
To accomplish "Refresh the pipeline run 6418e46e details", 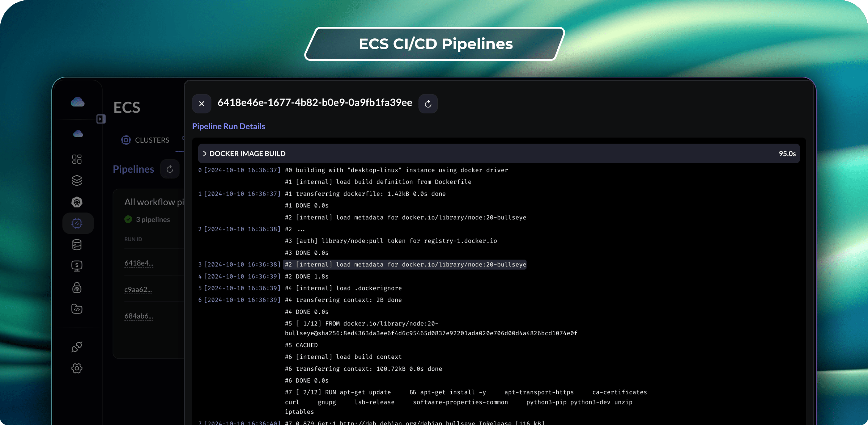I will click(428, 104).
